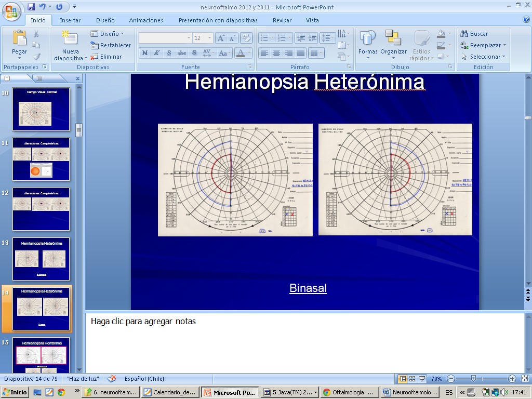This screenshot has width=532, height=399.
Task: Click the Pegar paste icon
Action: pos(19,38)
